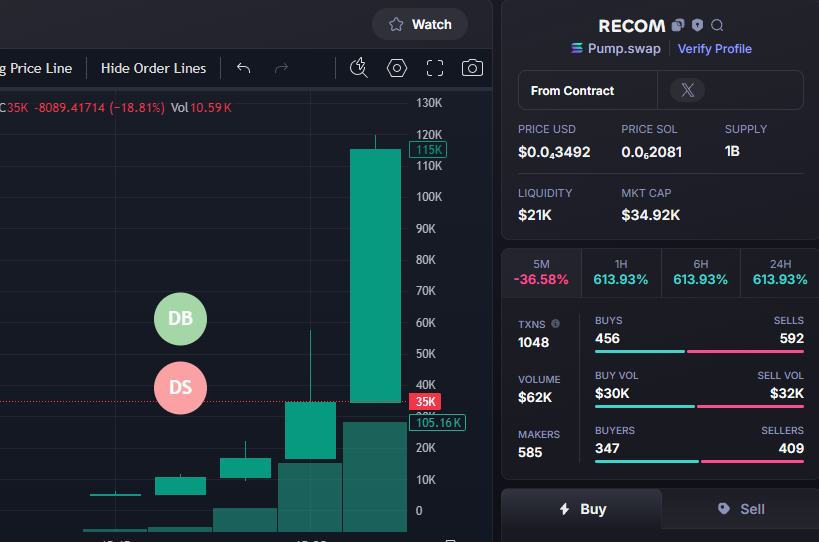
Task: Open the X (Twitter) social icon
Action: click(x=687, y=90)
